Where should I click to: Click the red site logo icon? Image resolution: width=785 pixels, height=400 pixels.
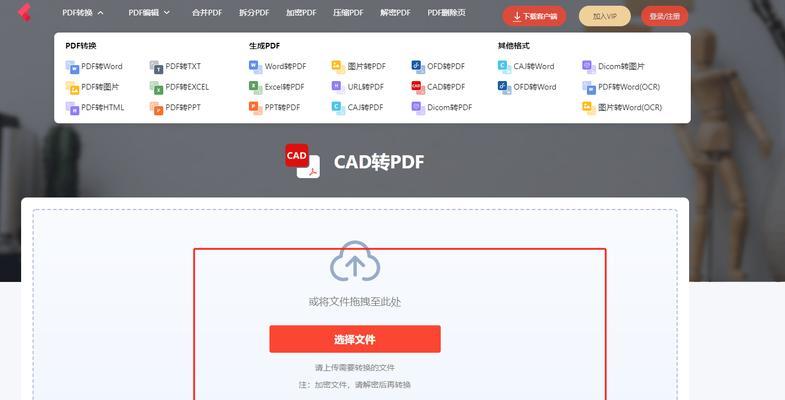tap(24, 12)
